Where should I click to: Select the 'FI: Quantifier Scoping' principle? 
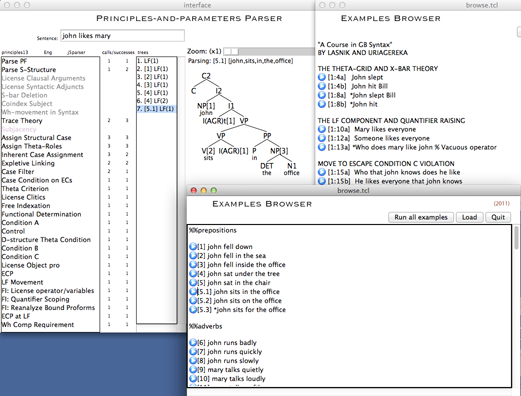[36, 299]
